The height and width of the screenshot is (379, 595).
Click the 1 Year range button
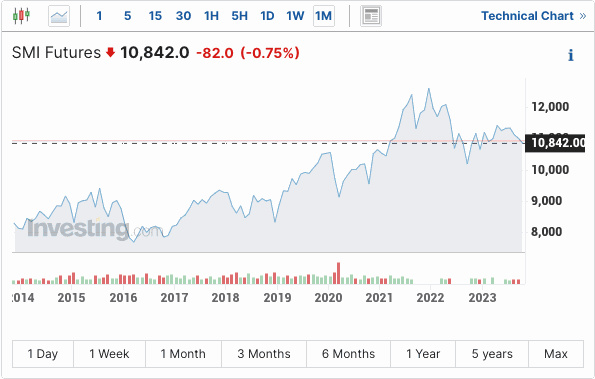[423, 354]
